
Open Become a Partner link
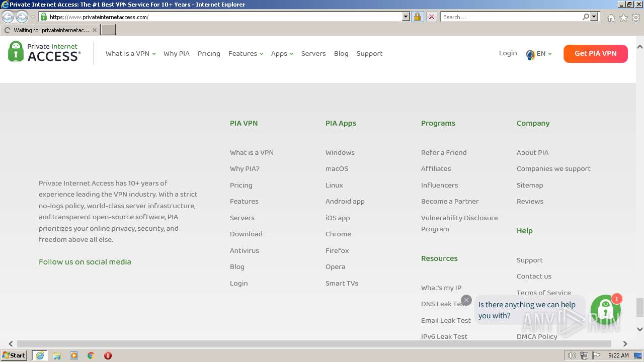[450, 202]
